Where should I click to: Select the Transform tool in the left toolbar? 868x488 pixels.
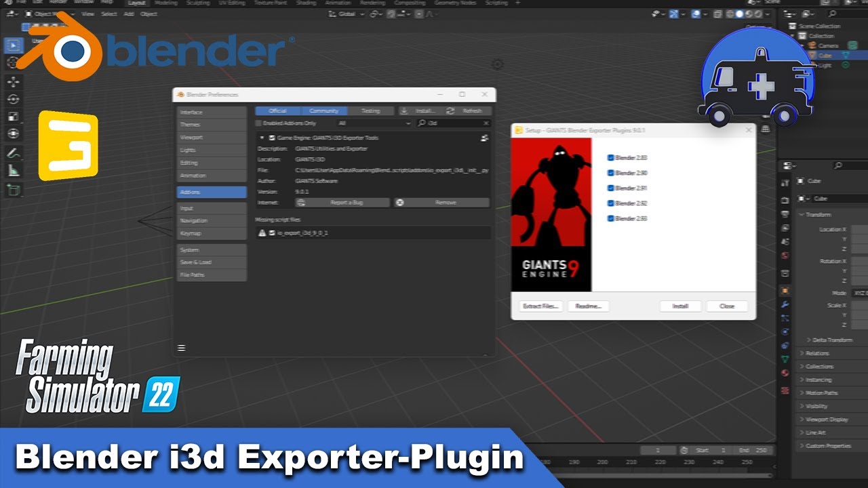14,134
